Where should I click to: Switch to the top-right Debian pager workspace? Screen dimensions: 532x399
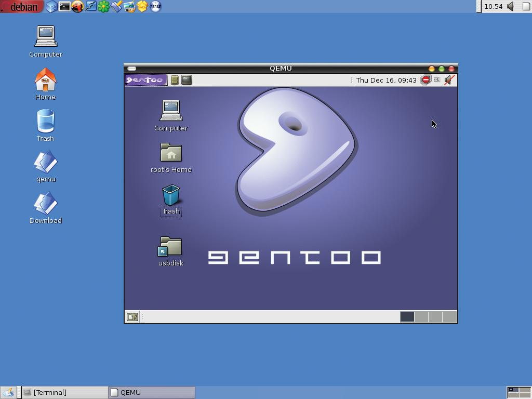tap(525, 390)
